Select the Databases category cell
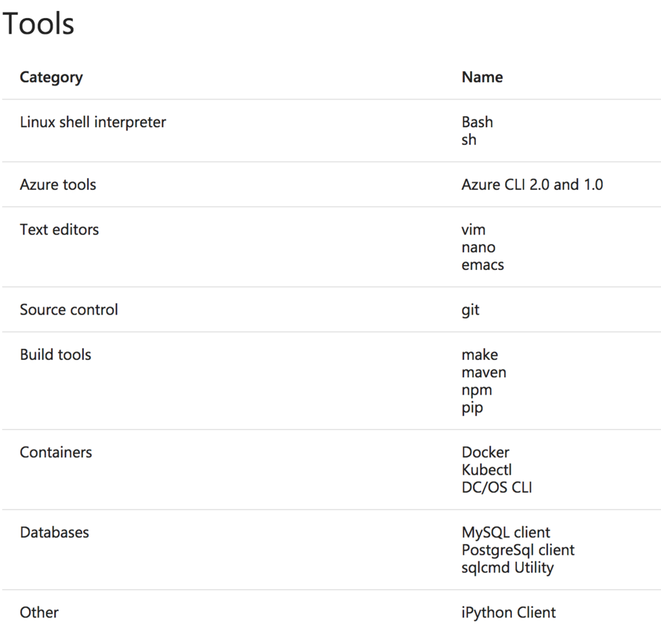661x644 pixels. tap(54, 533)
